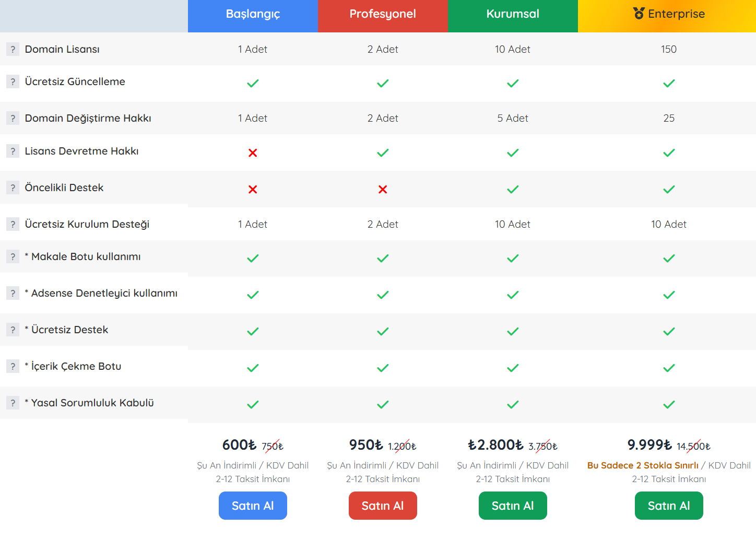
Task: Click checkmark for Profesyonel Adsense Denetleyici row
Action: tap(383, 295)
